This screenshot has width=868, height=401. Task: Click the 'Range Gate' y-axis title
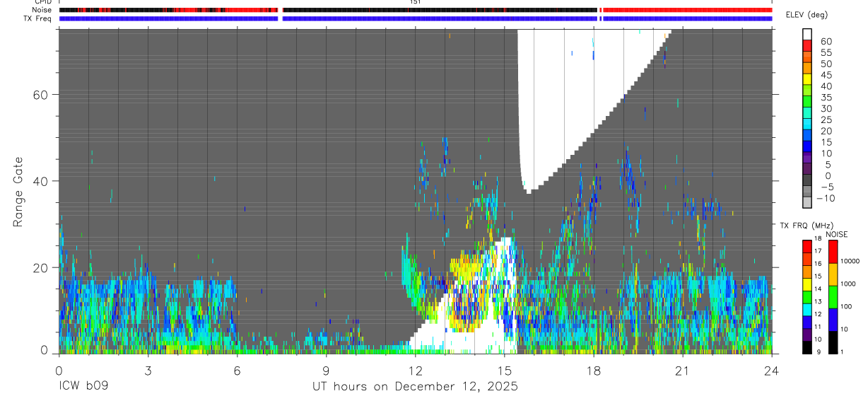(19, 192)
